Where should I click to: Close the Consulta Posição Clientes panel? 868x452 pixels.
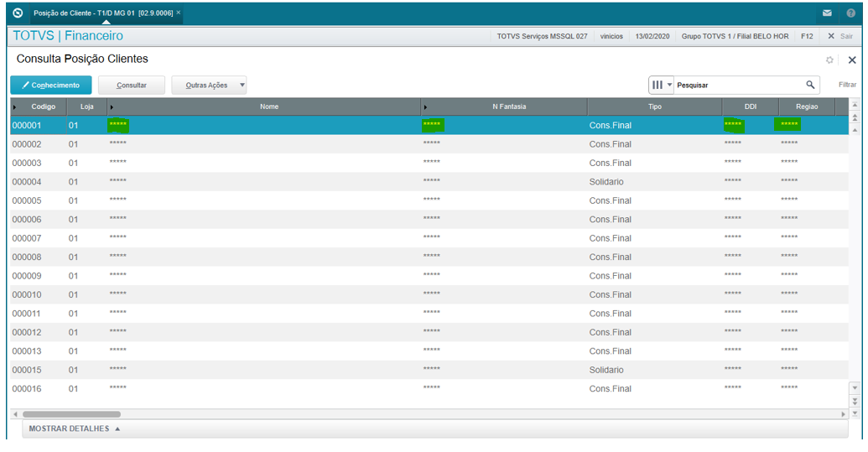852,60
